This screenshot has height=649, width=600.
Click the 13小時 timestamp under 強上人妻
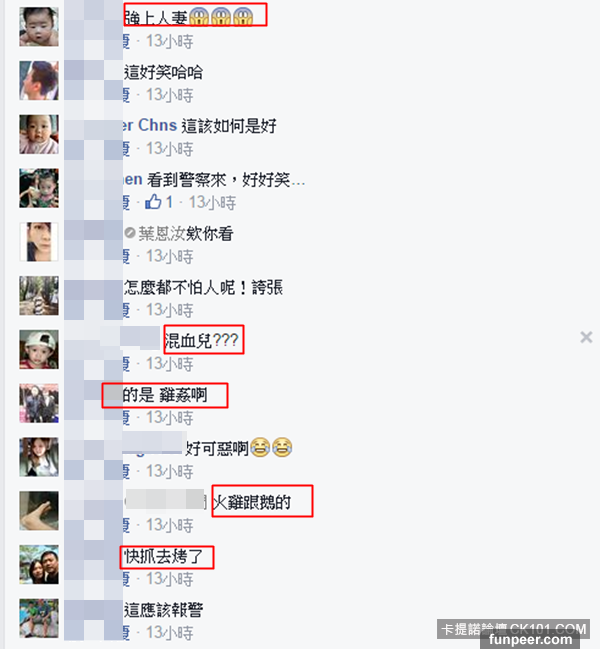click(170, 41)
